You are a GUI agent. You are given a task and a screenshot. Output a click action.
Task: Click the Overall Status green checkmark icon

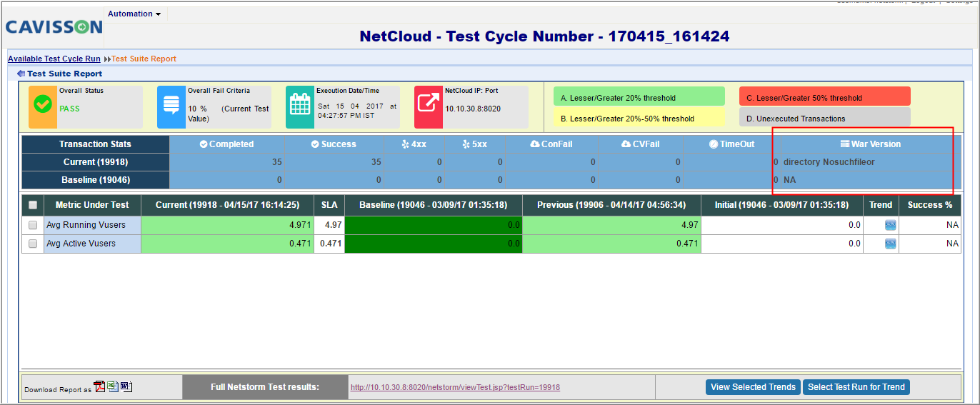(x=42, y=104)
